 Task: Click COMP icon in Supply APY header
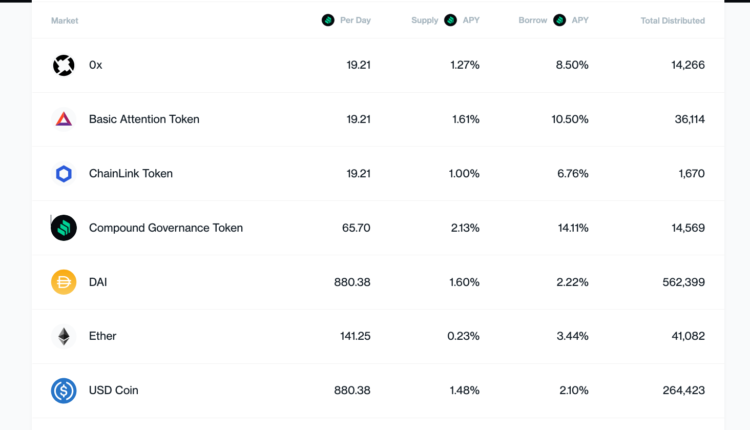pyautogui.click(x=451, y=20)
